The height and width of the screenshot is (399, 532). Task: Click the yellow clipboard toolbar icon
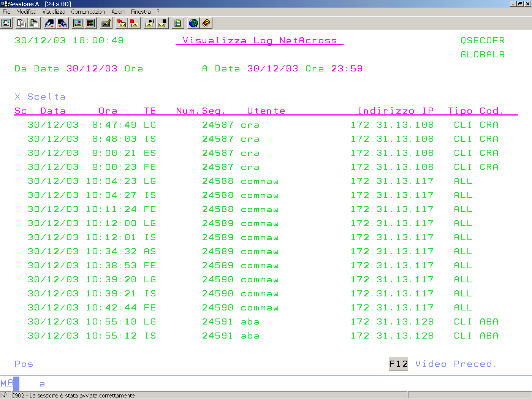pyautogui.click(x=178, y=23)
